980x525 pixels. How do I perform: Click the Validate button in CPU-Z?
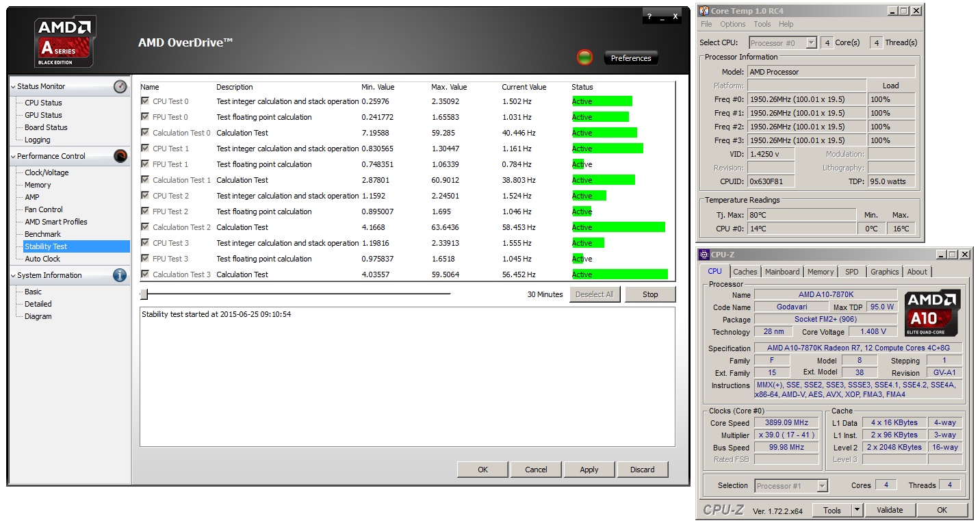pos(890,510)
